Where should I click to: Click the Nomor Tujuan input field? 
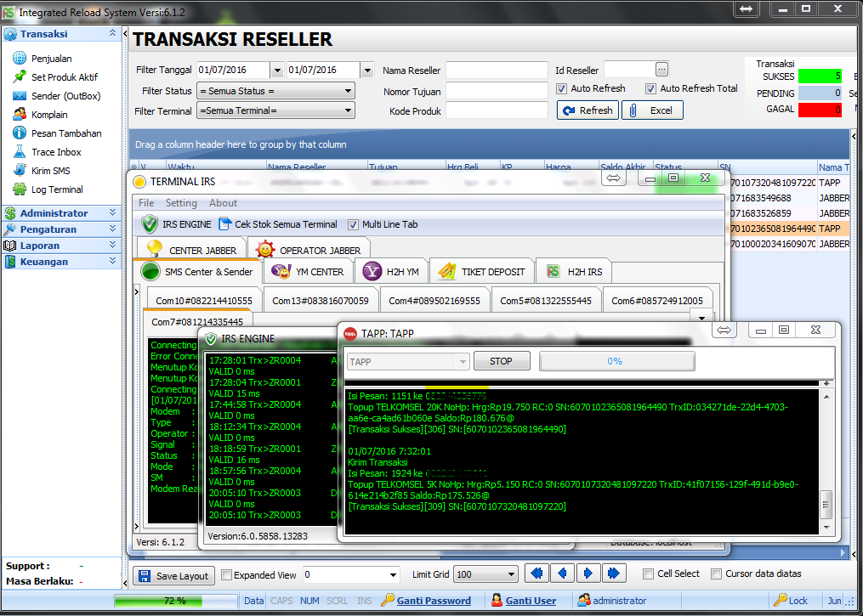[x=497, y=91]
